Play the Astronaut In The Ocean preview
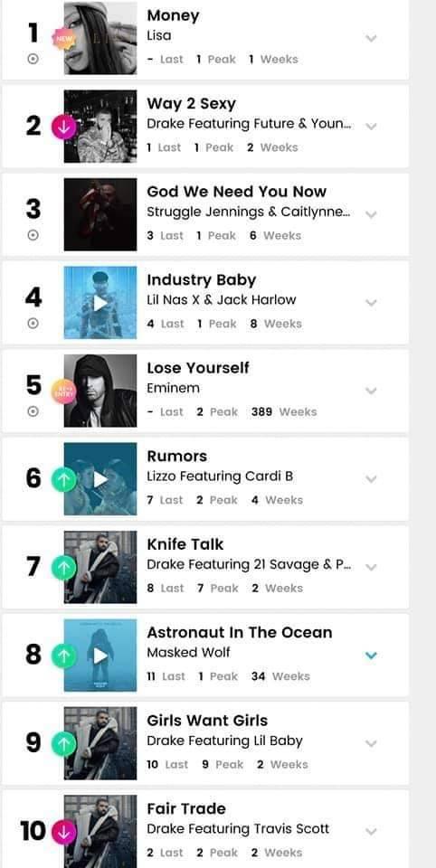The image size is (436, 868). [100, 656]
